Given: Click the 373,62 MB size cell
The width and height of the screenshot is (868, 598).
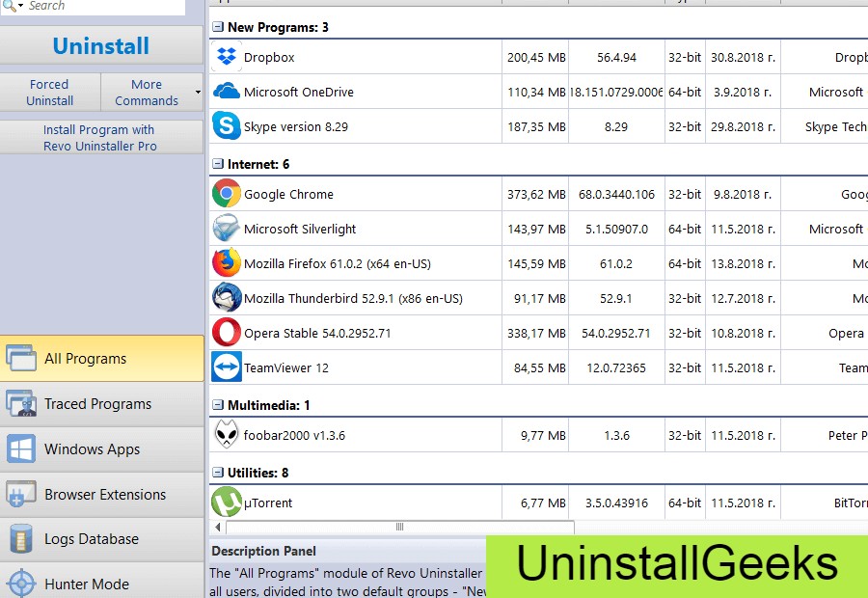Looking at the screenshot, I should pyautogui.click(x=536, y=195).
